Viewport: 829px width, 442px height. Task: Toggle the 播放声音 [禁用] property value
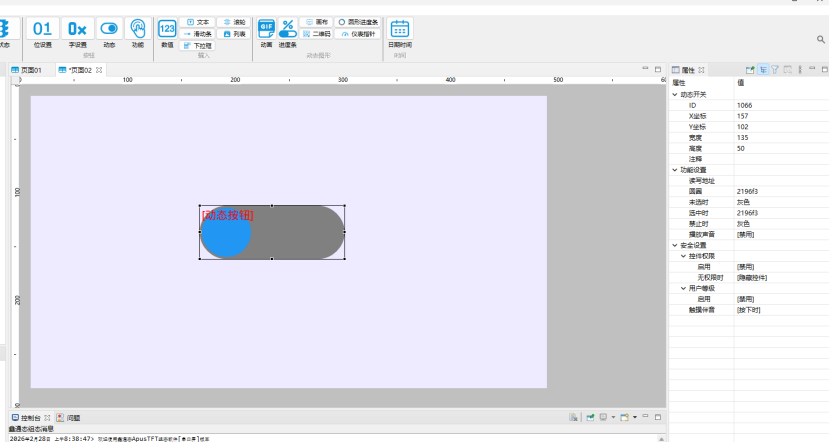747,234
